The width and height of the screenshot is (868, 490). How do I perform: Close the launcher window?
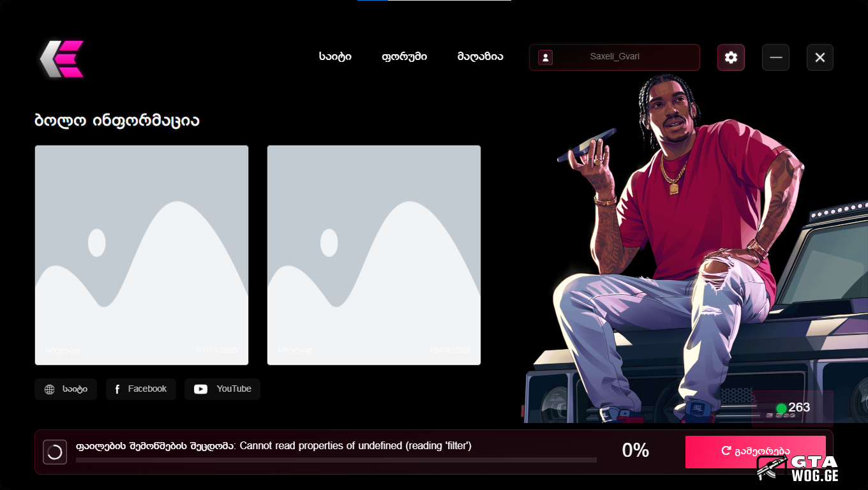coord(820,57)
